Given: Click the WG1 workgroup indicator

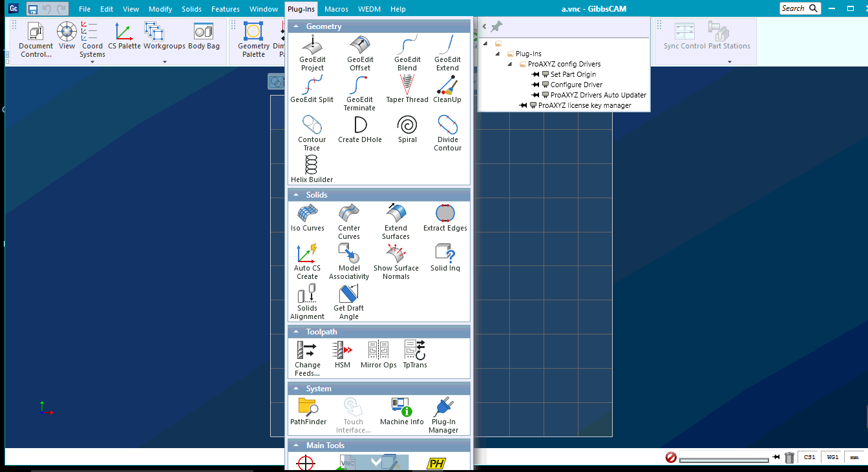Looking at the screenshot, I should pos(832,457).
